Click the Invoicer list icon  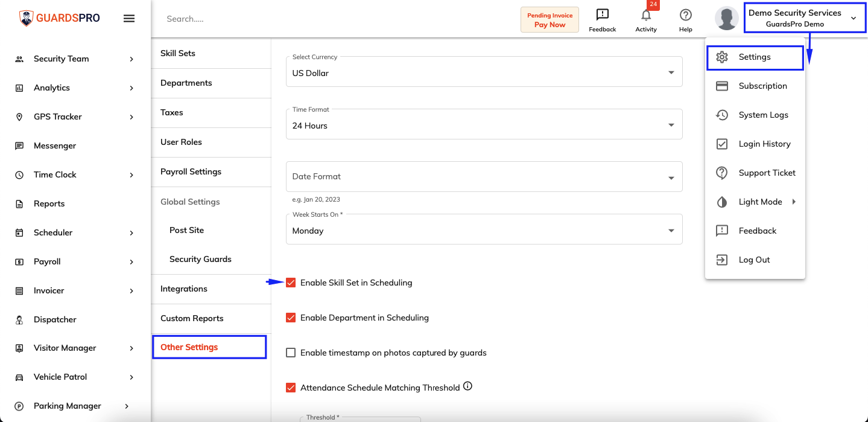click(19, 290)
